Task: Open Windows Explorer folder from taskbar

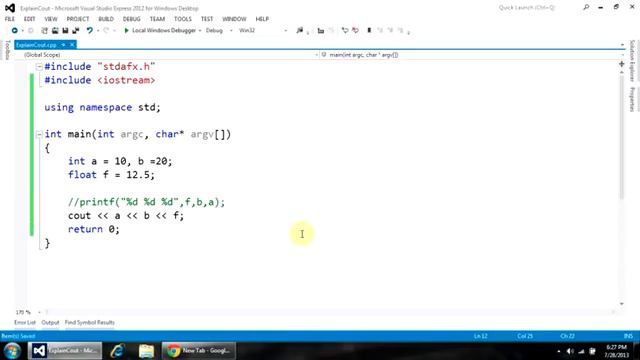Action: coord(146,351)
